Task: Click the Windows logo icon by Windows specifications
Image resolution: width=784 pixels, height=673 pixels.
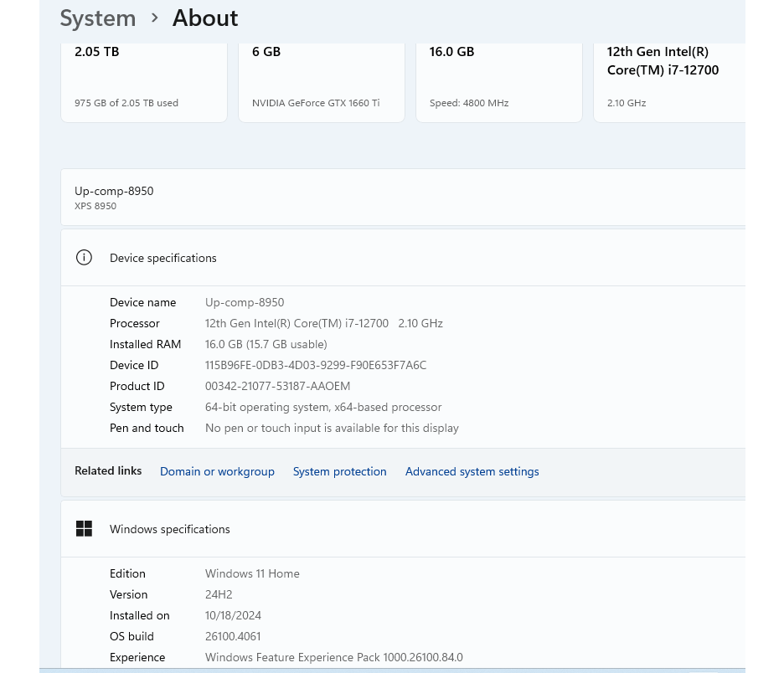Action: pos(84,529)
